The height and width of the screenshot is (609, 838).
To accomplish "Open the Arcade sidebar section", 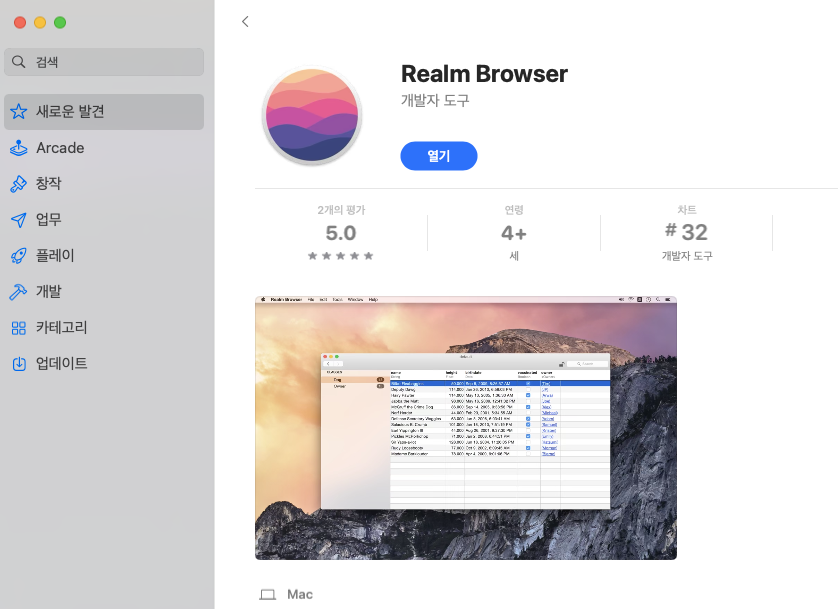I will (x=104, y=148).
